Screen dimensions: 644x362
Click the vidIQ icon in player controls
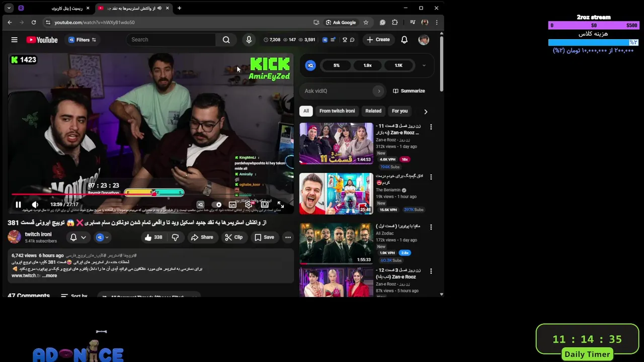[x=200, y=205]
